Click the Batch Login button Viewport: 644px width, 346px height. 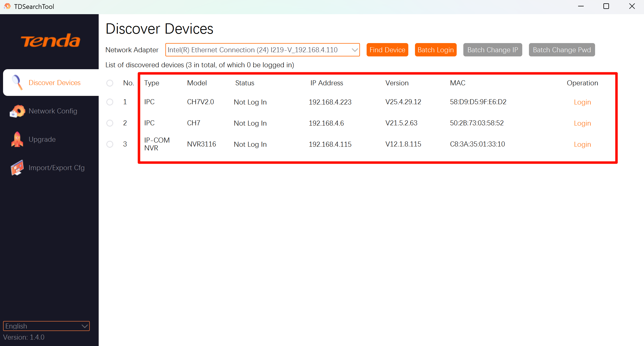436,50
